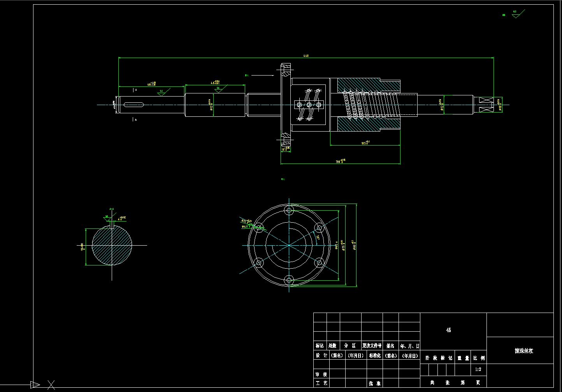The width and height of the screenshot is (562, 392).
Task: Select the material text 45 in the title block
Action: click(449, 330)
